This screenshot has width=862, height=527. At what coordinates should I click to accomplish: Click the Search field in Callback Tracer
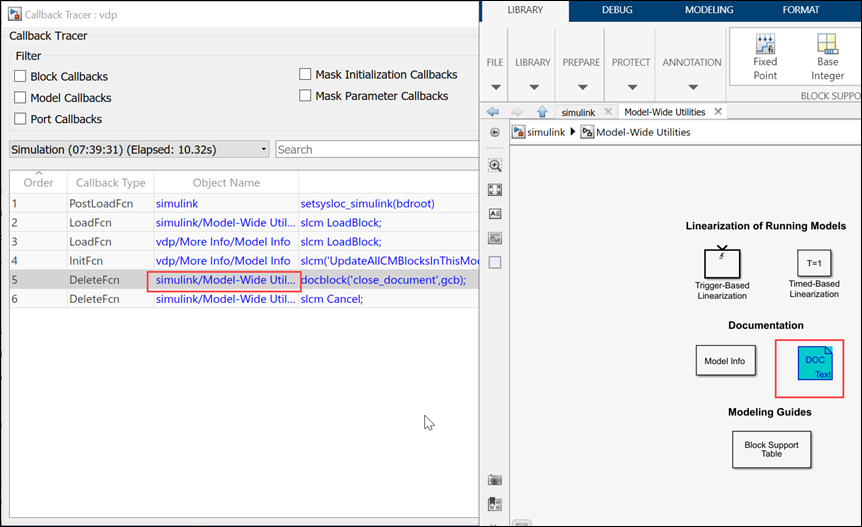[377, 149]
